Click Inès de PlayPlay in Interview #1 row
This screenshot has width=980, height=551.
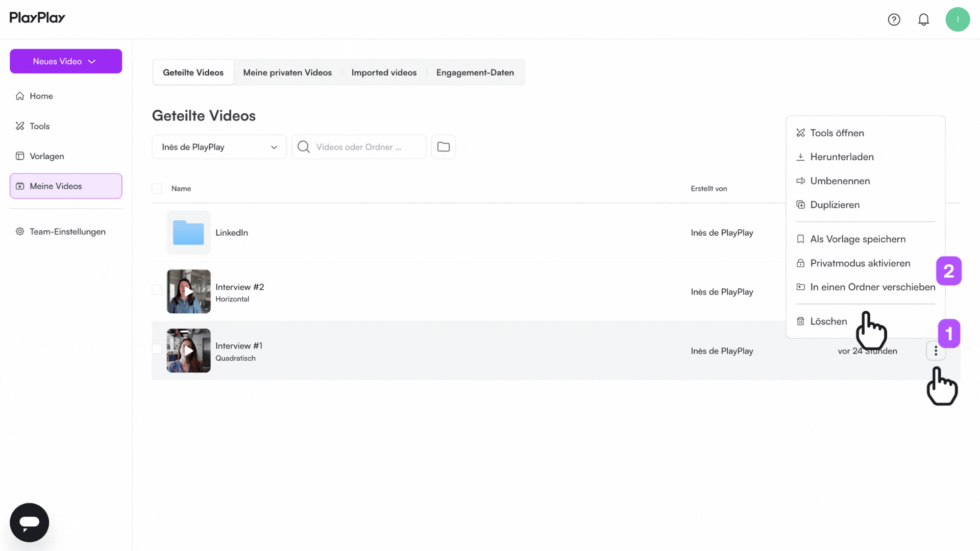tap(722, 351)
